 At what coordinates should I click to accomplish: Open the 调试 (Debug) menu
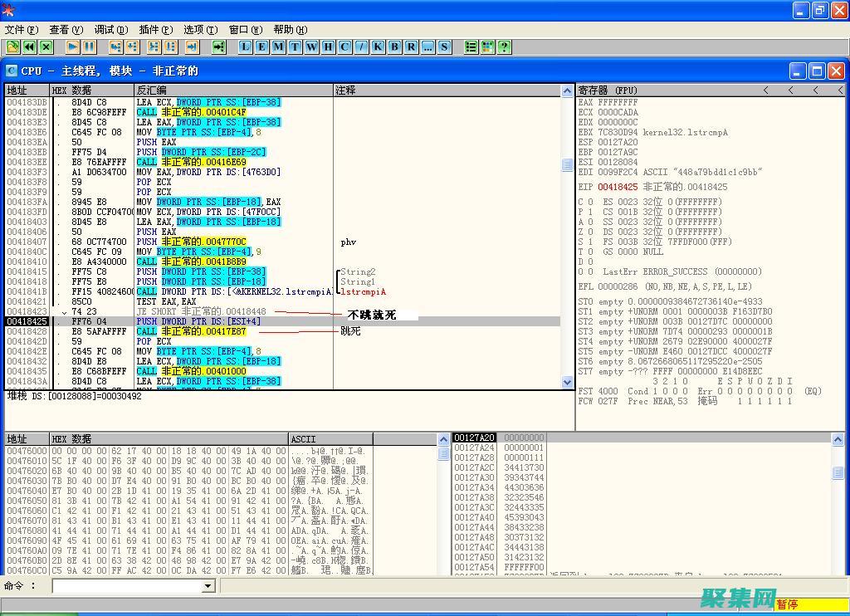pyautogui.click(x=110, y=29)
